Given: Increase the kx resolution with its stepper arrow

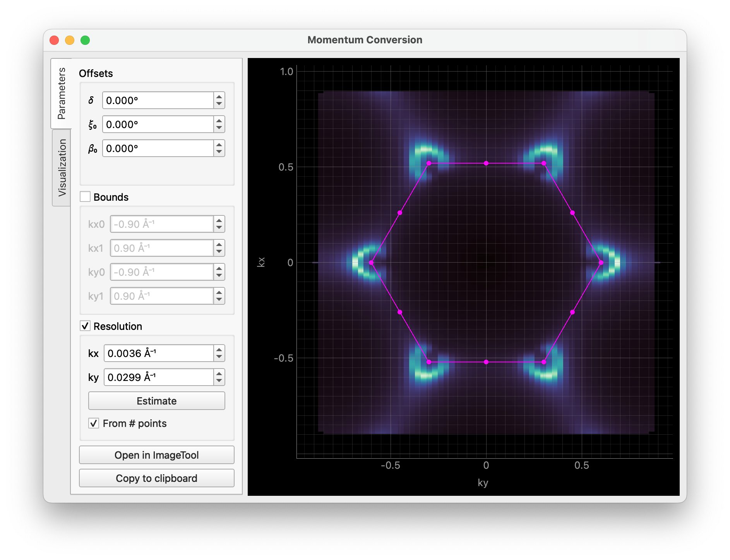Looking at the screenshot, I should click(x=219, y=350).
